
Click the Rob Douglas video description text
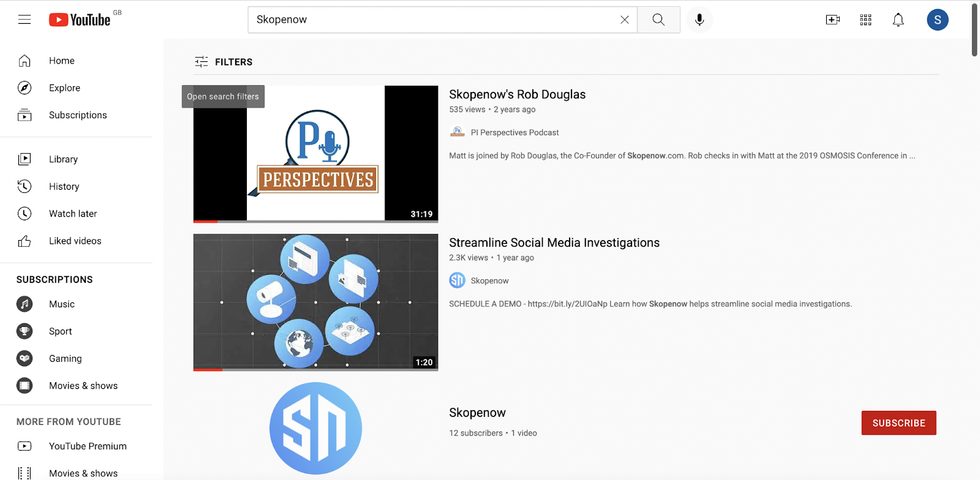(682, 156)
